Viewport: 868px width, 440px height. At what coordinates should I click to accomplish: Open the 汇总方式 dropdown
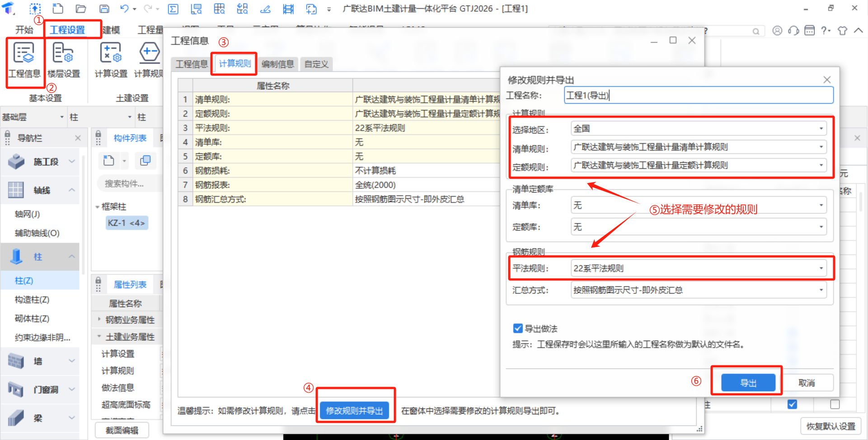tap(699, 290)
